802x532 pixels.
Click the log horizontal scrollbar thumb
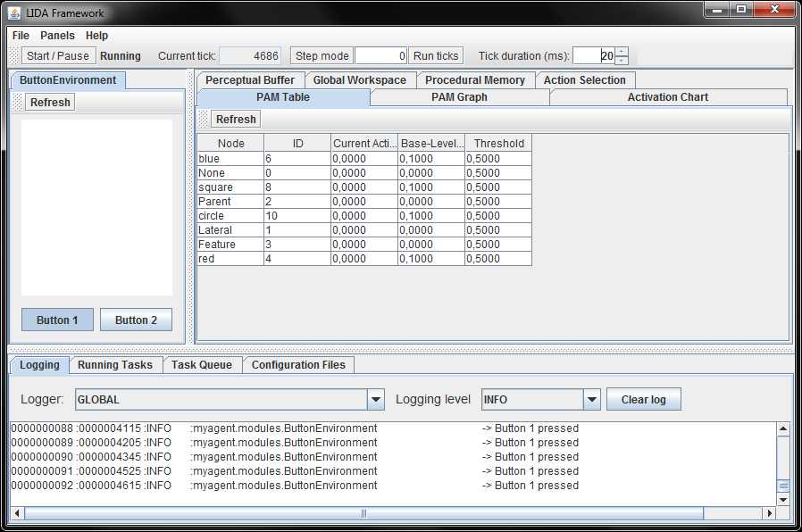[363, 514]
